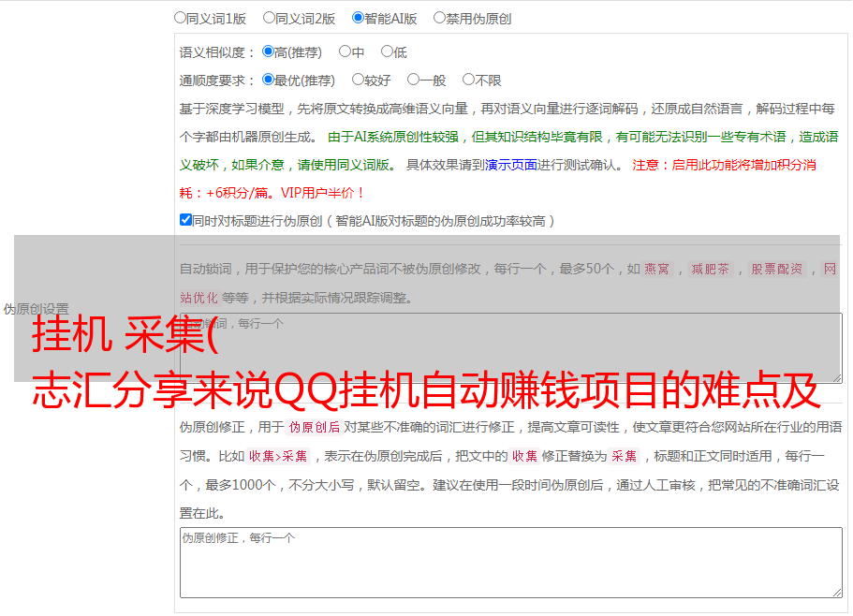Click the 收集>采集 example tag
Viewport: 853px width, 616px height.
pos(278,456)
